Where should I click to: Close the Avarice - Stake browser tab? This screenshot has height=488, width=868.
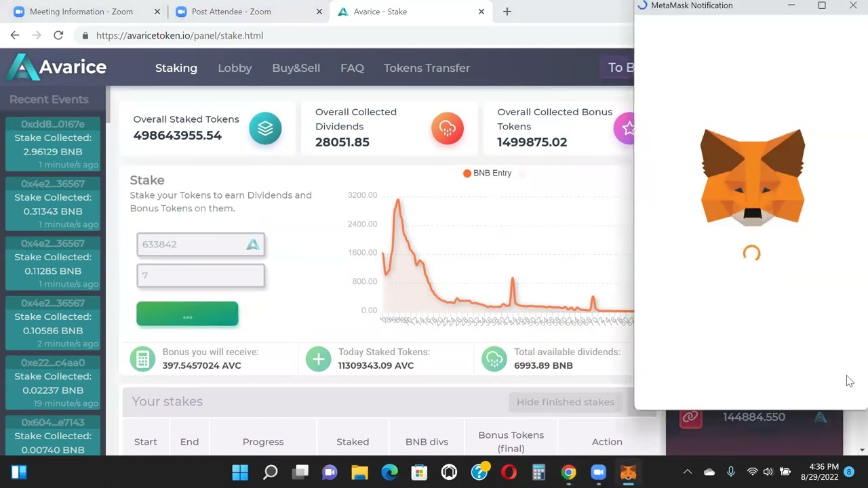tap(481, 12)
